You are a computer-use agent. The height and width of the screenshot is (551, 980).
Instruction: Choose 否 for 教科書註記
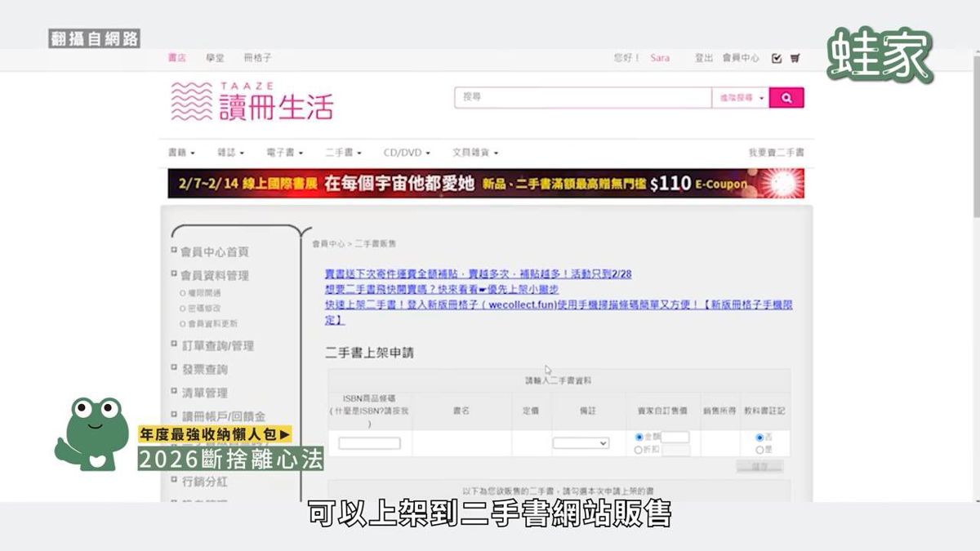759,438
